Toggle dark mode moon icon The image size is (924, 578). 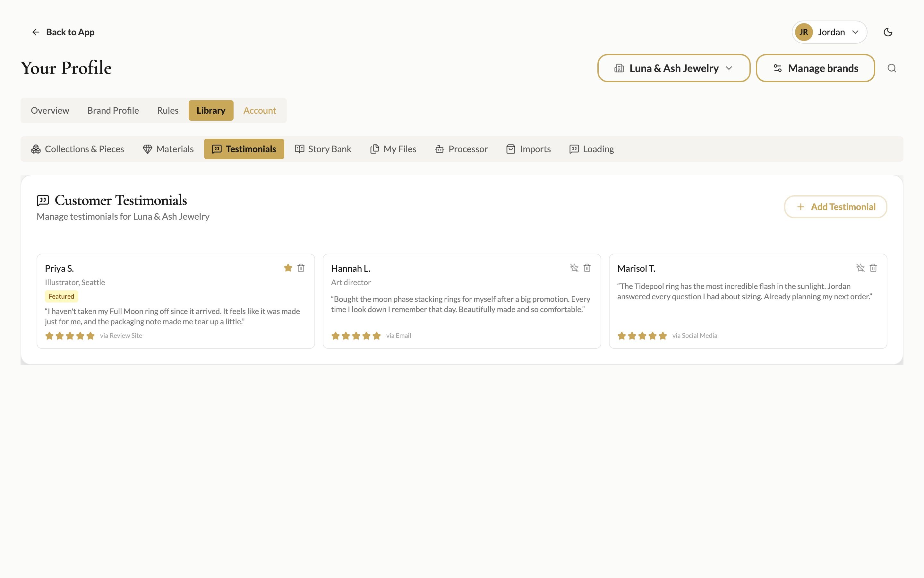pos(888,32)
